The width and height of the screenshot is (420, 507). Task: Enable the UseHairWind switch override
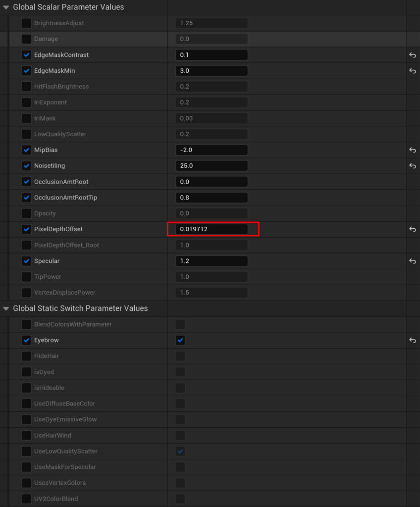(x=27, y=435)
